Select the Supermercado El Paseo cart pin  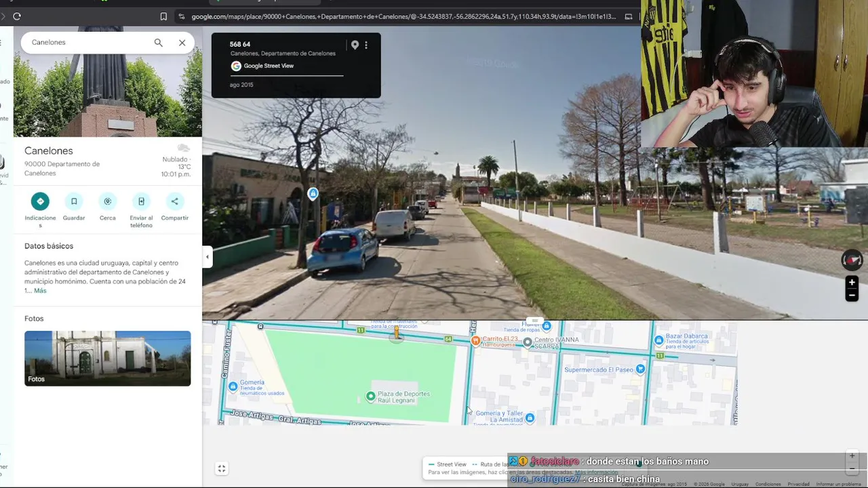pyautogui.click(x=640, y=369)
